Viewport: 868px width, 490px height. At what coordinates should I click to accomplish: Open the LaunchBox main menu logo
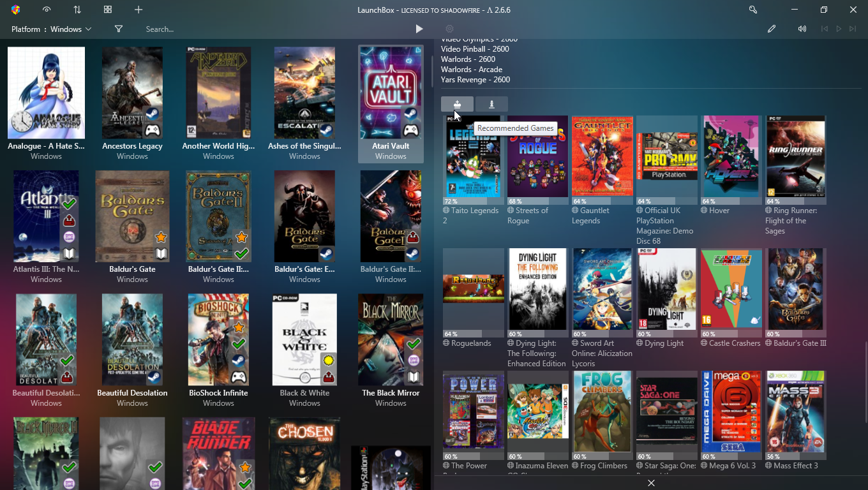coord(16,10)
